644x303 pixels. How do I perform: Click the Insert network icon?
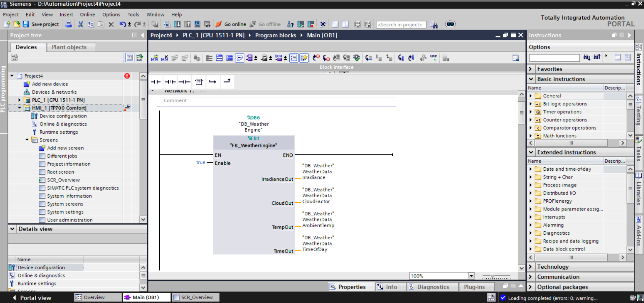point(155,58)
